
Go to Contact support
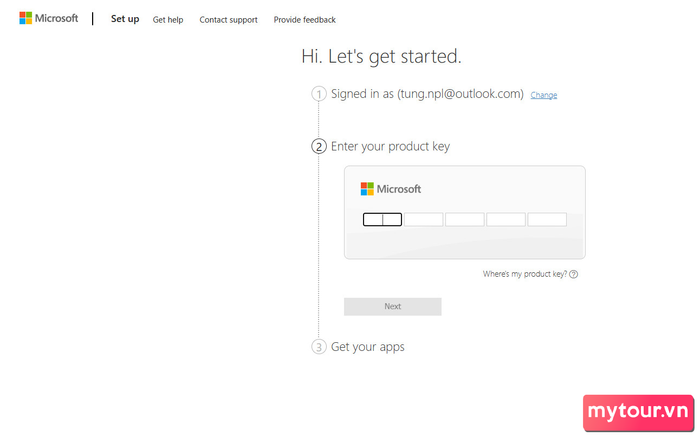(x=229, y=20)
